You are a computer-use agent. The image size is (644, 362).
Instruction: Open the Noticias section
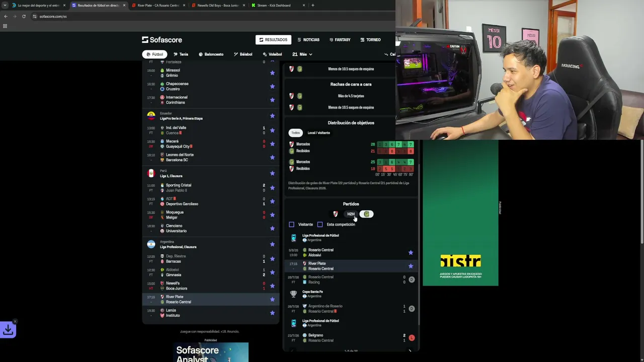click(x=308, y=40)
